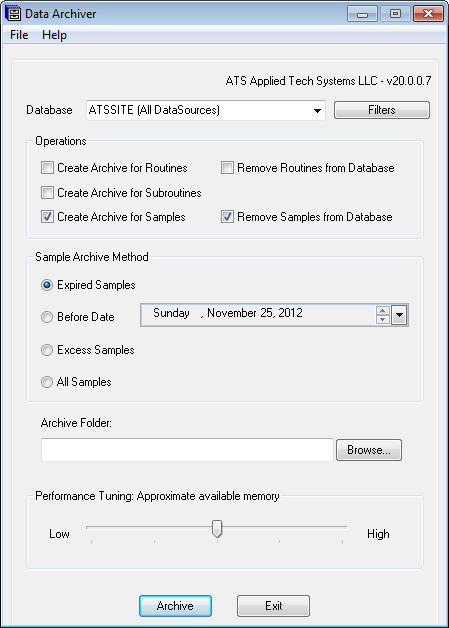Click the date spinner down arrow
The image size is (449, 628).
[x=383, y=319]
